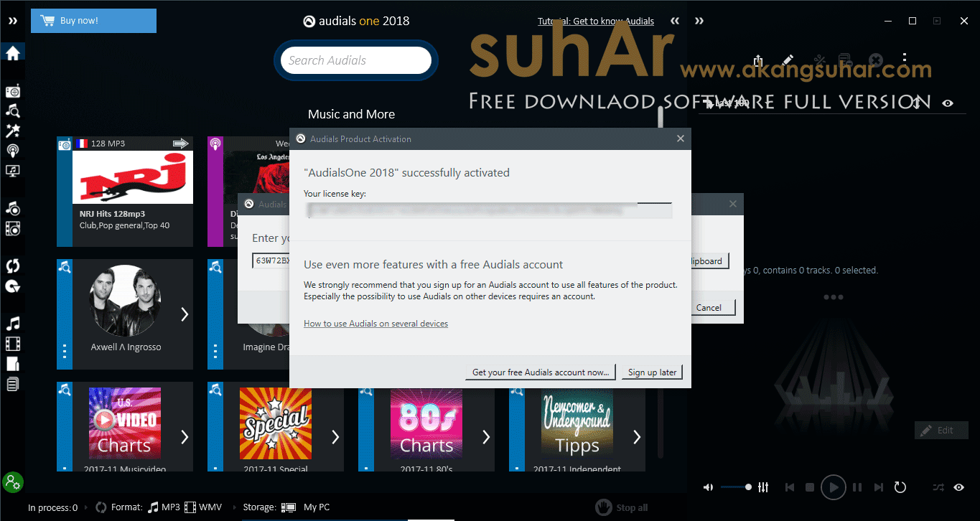The height and width of the screenshot is (521, 980).
Task: Click Get your free Audials account now...
Action: 541,372
